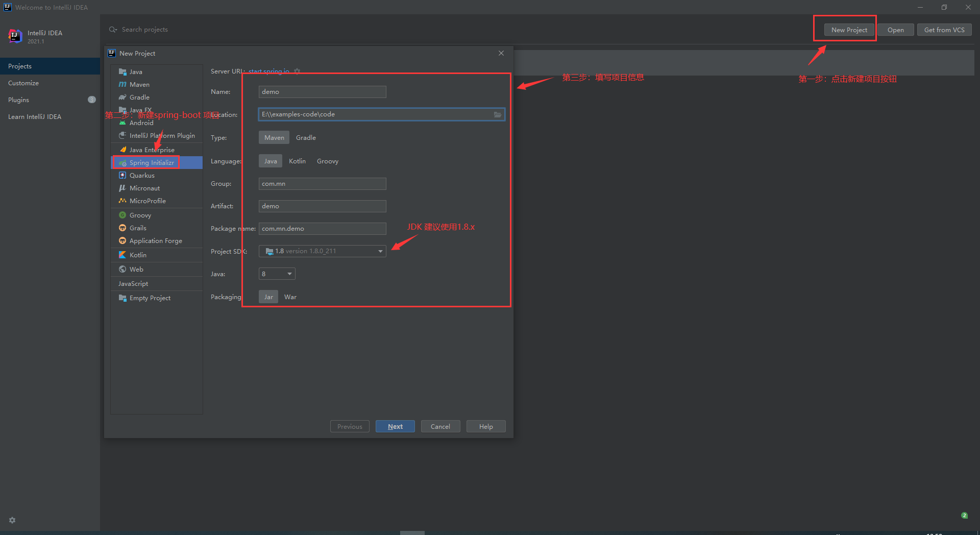Open the notifications badge showing 2
Viewport: 980px width, 535px height.
click(964, 516)
